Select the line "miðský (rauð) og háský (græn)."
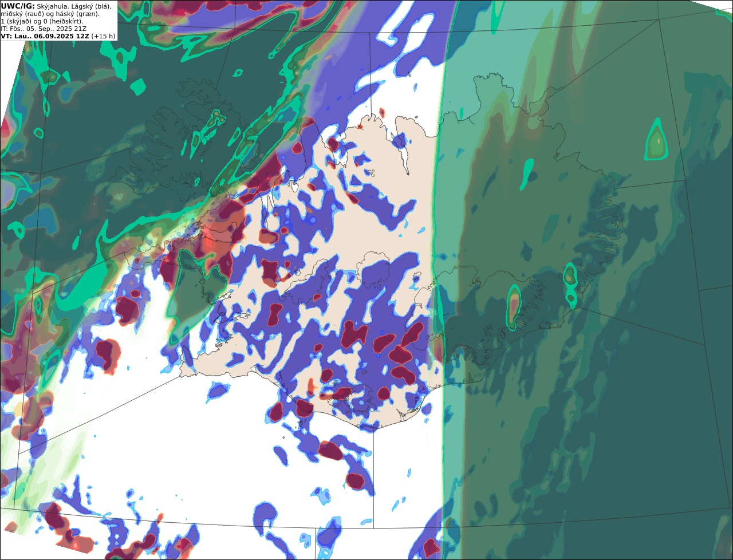The width and height of the screenshot is (733, 560). pyautogui.click(x=50, y=14)
